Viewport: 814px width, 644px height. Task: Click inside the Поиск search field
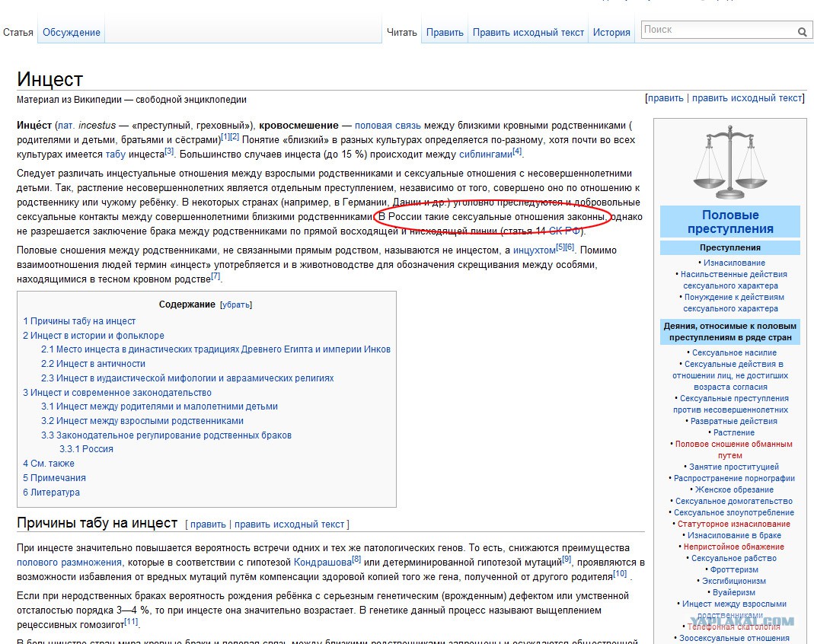(x=716, y=30)
